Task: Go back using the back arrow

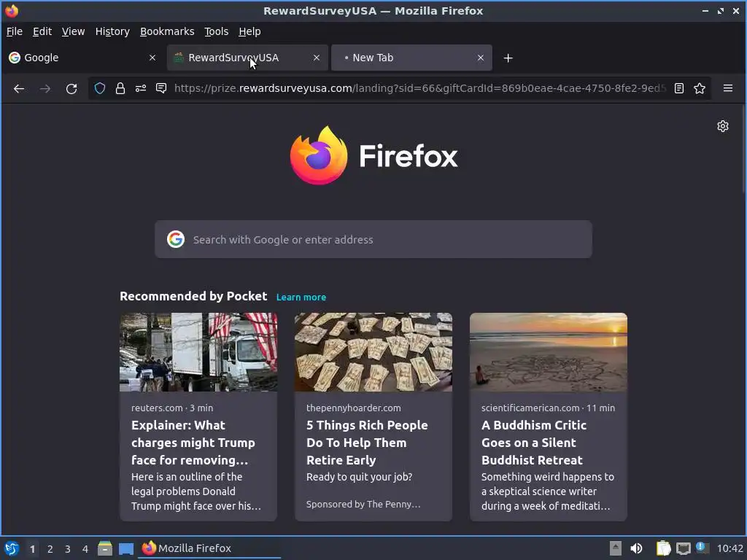Action: 18,88
